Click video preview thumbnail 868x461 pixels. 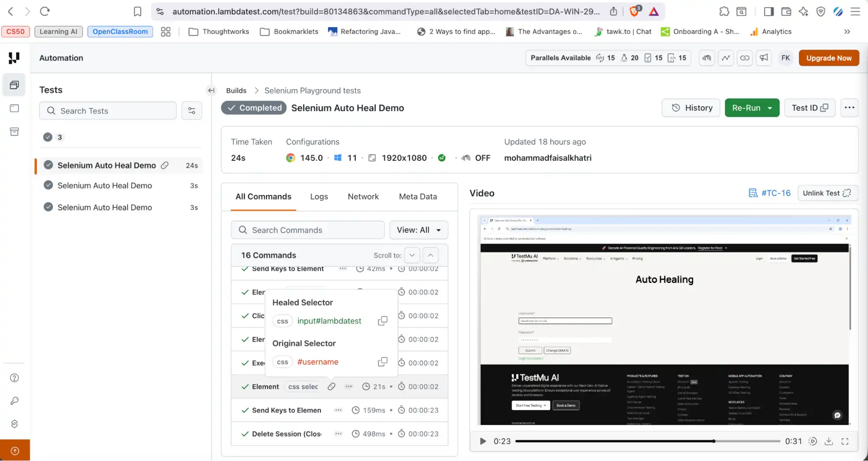click(664, 320)
